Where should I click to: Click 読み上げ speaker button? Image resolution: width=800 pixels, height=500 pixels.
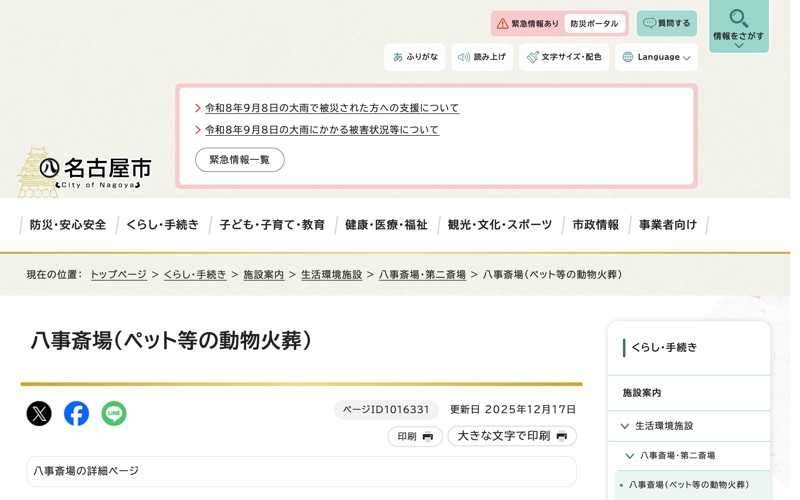pos(482,57)
